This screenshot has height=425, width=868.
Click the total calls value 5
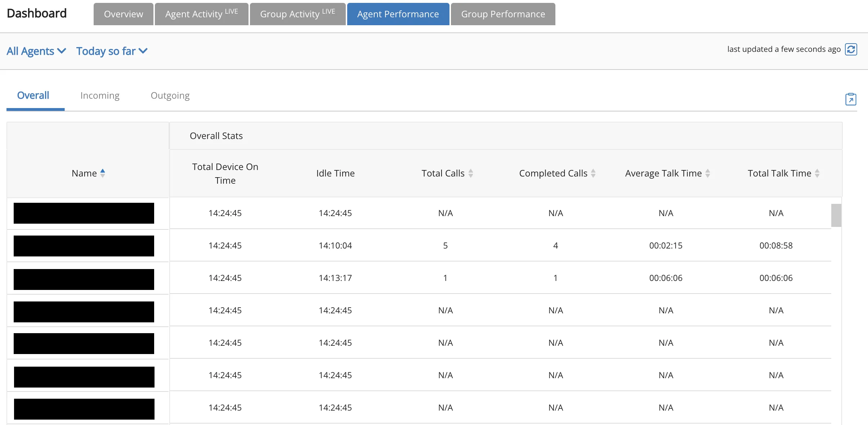coord(446,246)
